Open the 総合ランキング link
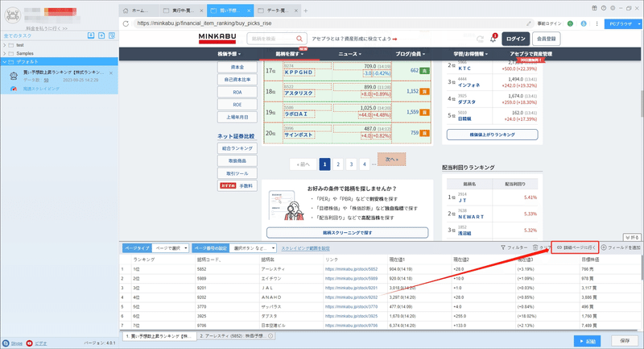This screenshot has width=644, height=349. coord(237,148)
